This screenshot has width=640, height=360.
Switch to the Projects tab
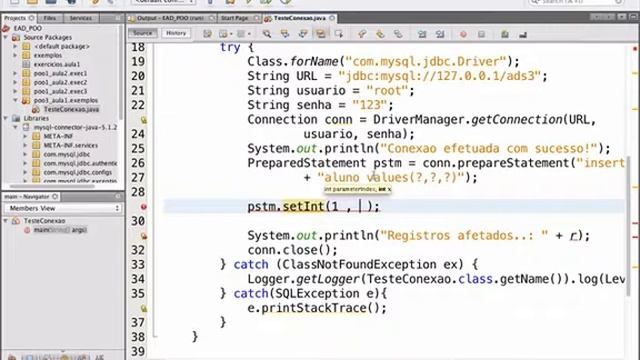[x=19, y=18]
